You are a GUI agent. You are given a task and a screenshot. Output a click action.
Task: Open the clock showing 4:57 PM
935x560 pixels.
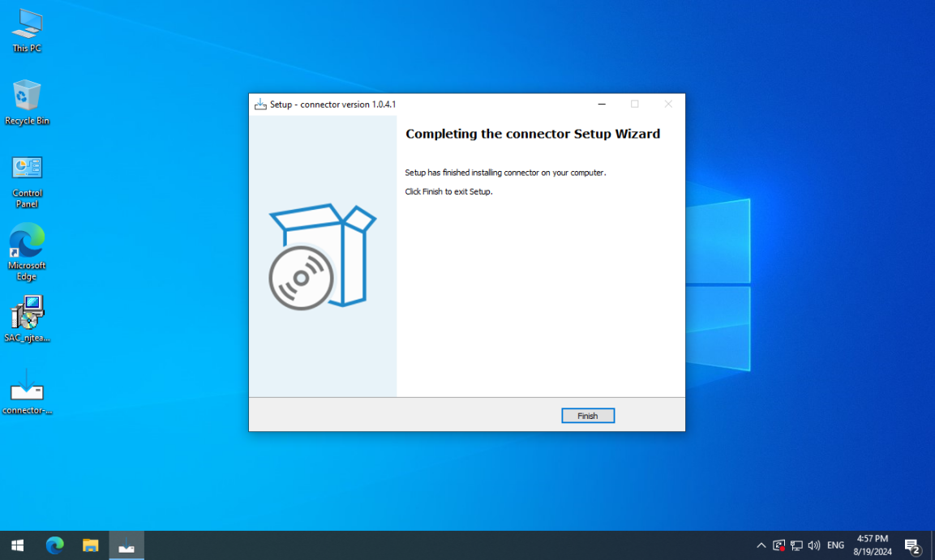tap(873, 545)
